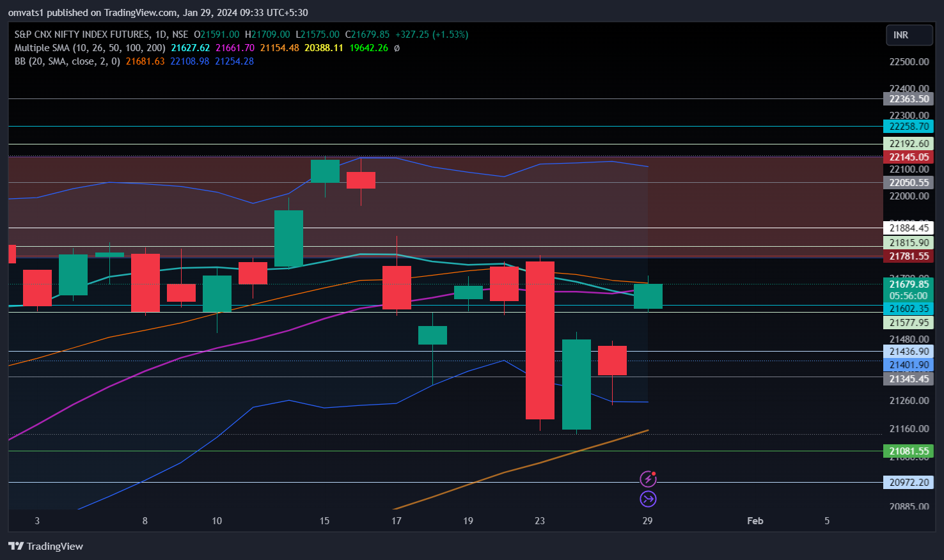This screenshot has width=944, height=560.
Task: Click the high value H21709.00
Action: [267, 35]
